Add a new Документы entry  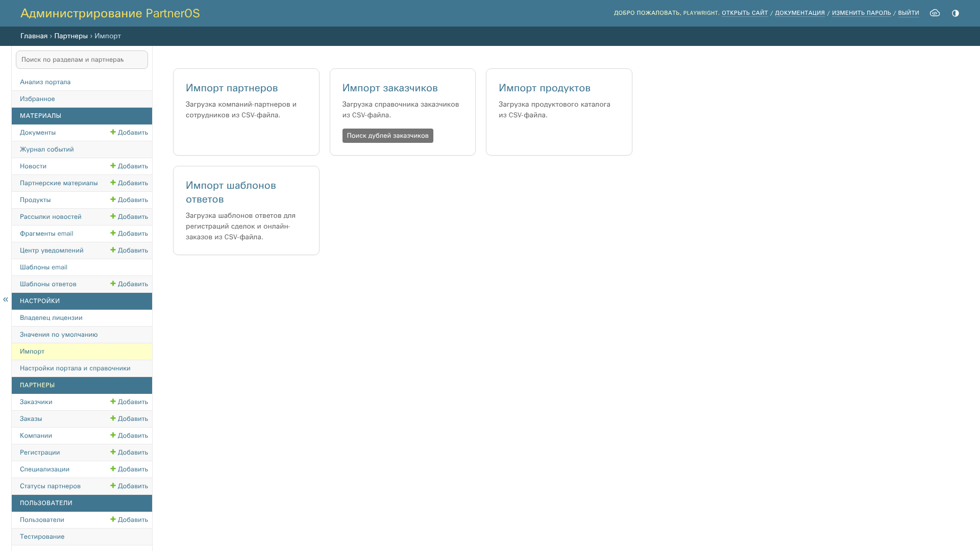129,133
